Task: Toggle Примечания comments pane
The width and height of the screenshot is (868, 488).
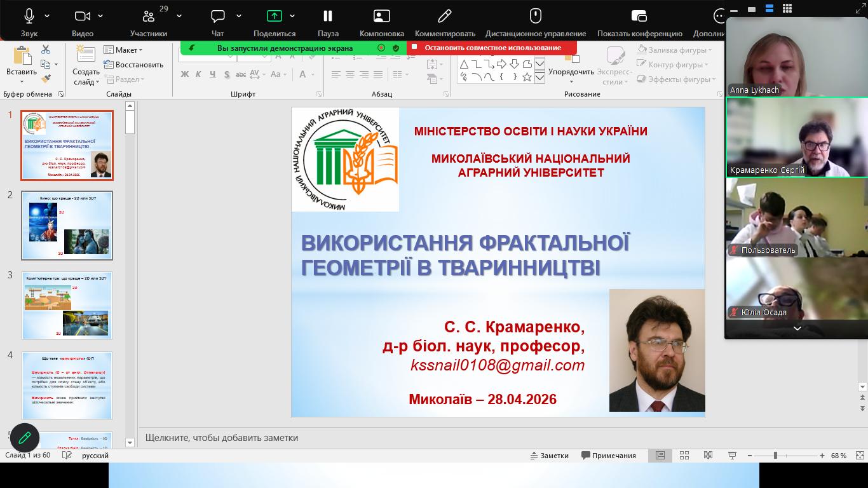Action: pos(608,456)
